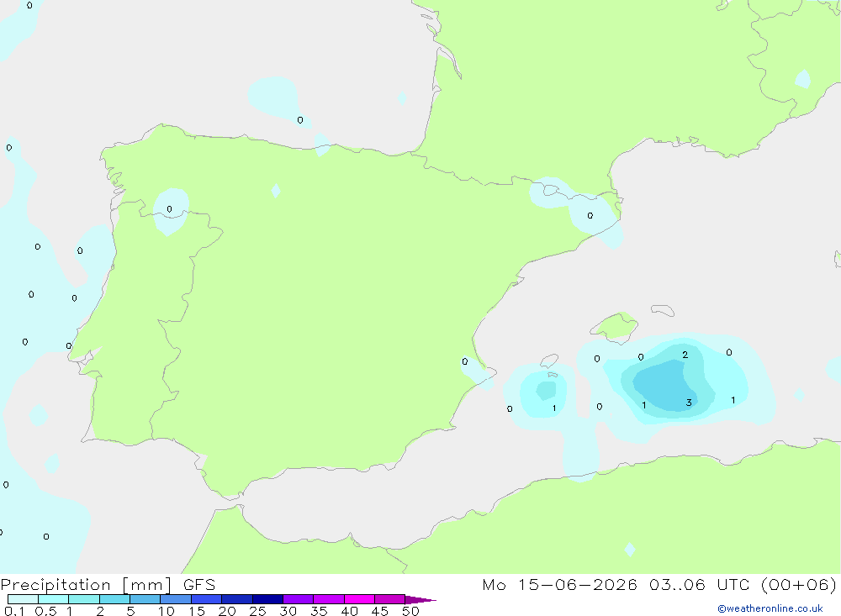
Task: Choose the 25–30 mm dark blue legend box
Action: [267, 599]
